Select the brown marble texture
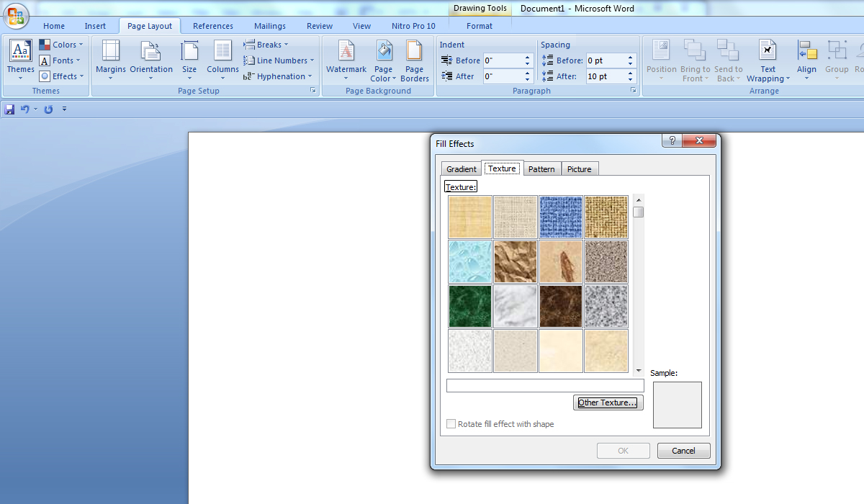The image size is (864, 504). [561, 306]
